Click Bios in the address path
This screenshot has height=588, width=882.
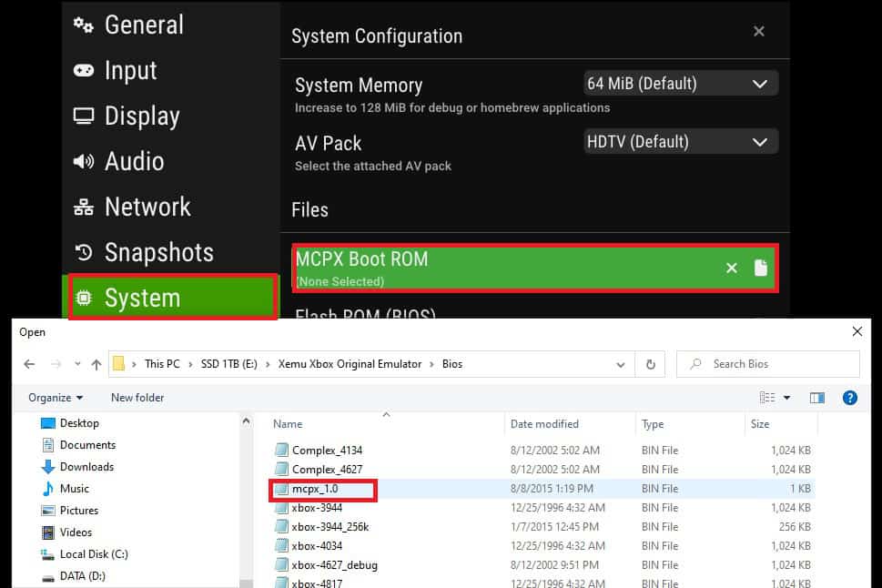[x=452, y=364]
